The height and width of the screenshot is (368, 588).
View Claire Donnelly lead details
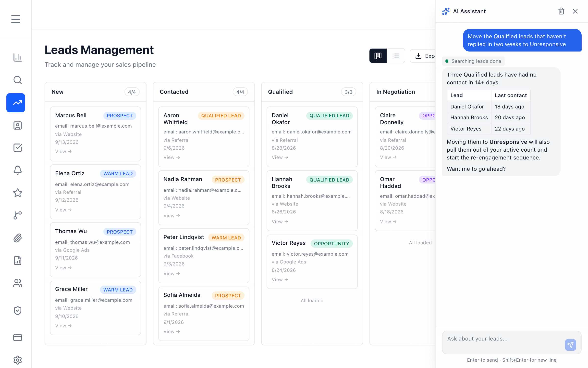[388, 157]
